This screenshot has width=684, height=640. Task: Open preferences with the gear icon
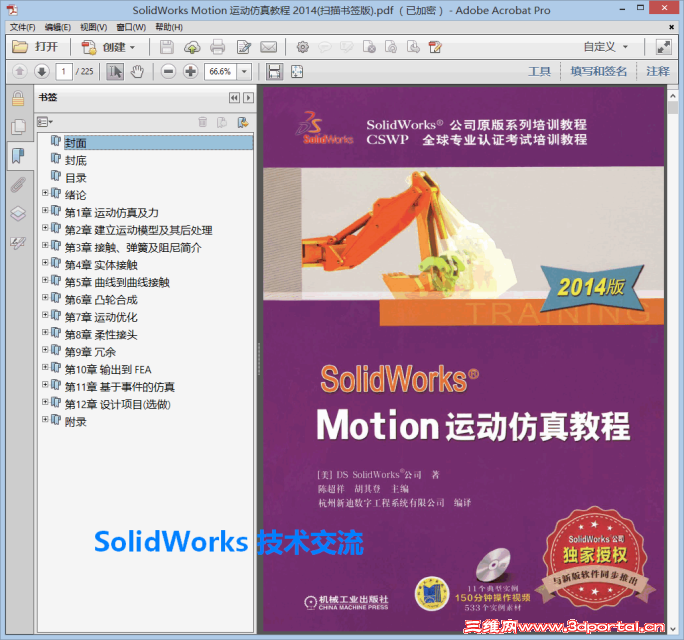[x=302, y=47]
